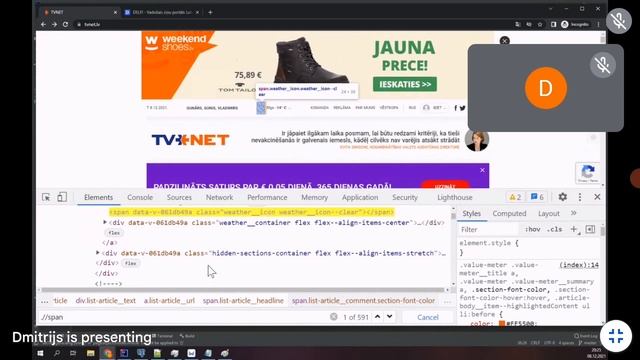The height and width of the screenshot is (360, 640).
Task: Click the warnings counter showing 2
Action: (515, 197)
